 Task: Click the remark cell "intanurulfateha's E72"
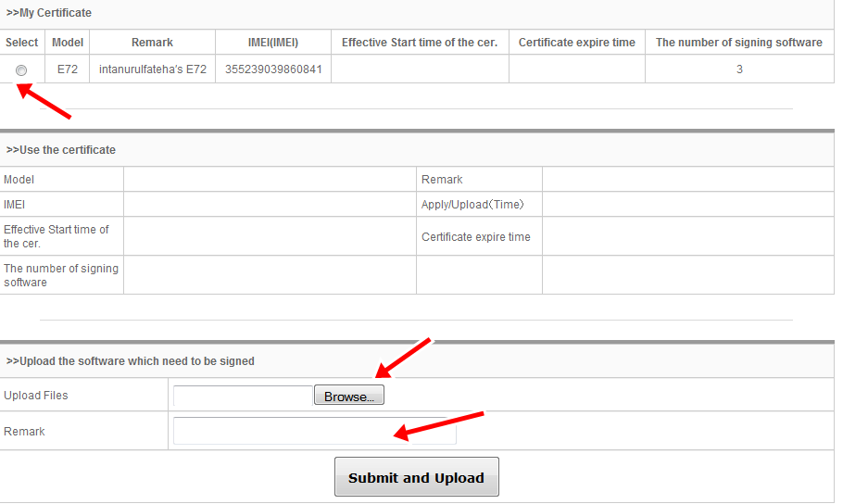pos(153,69)
